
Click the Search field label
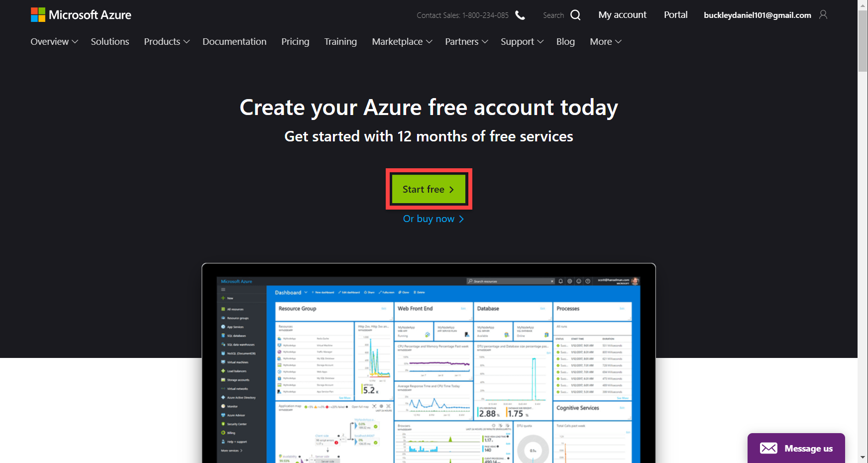(553, 15)
